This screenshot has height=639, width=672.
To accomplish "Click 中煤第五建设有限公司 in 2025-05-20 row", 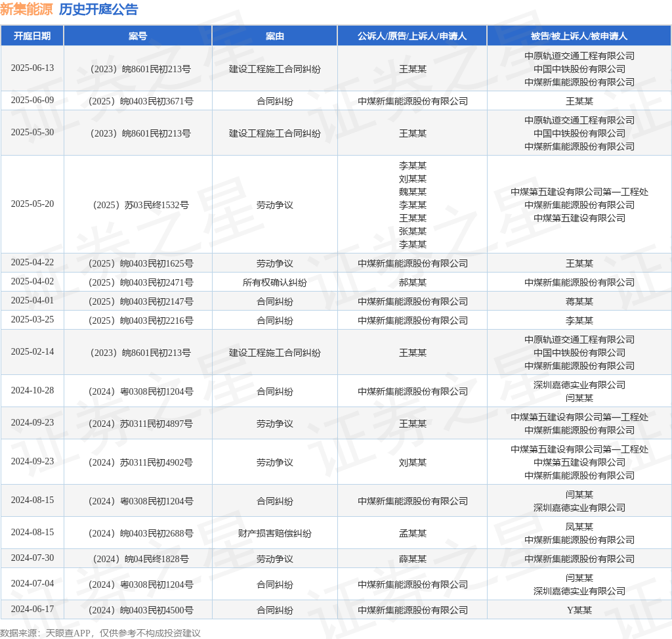I will point(579,218).
